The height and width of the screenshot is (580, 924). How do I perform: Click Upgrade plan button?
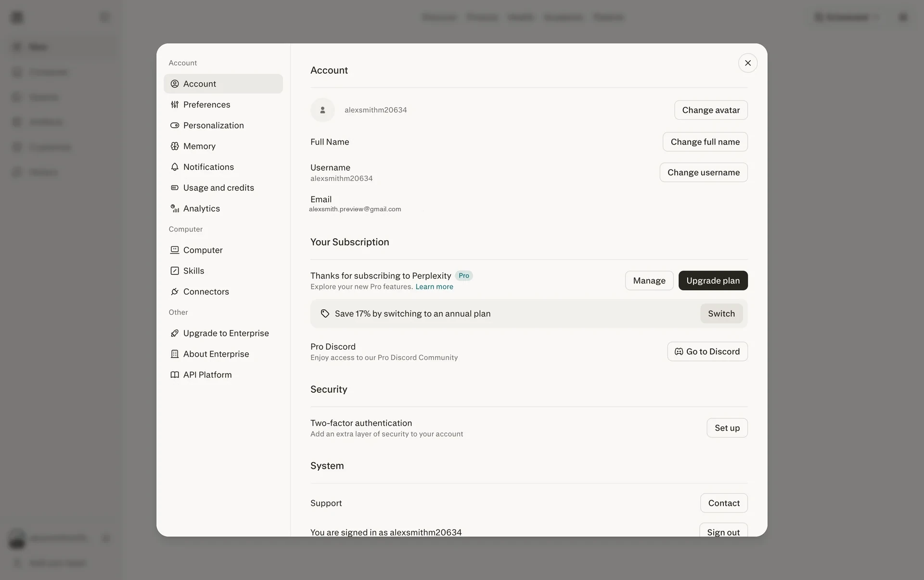pos(713,281)
